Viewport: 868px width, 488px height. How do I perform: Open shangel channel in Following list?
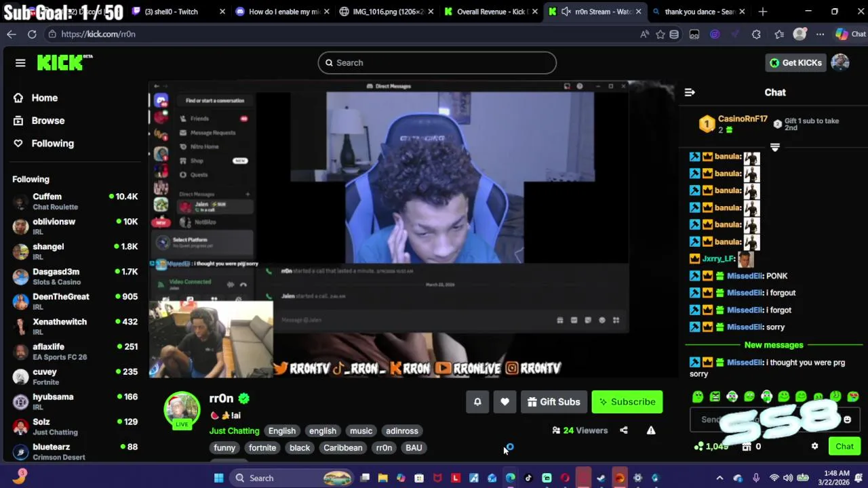(75, 251)
